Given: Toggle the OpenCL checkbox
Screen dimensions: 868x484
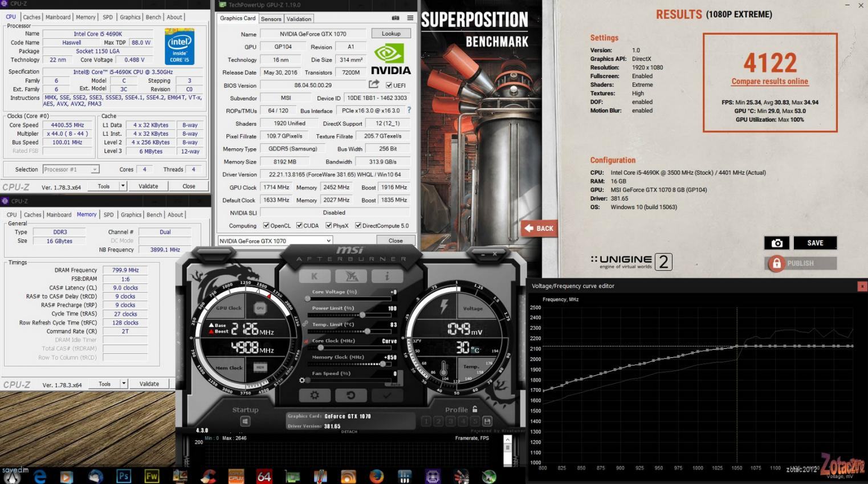Looking at the screenshot, I should (266, 226).
